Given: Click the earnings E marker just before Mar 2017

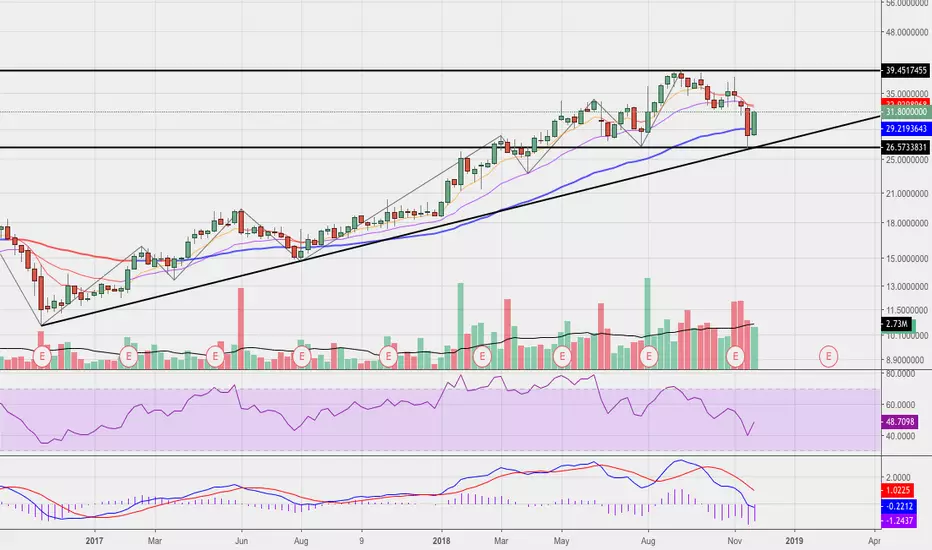Looking at the screenshot, I should (x=128, y=357).
